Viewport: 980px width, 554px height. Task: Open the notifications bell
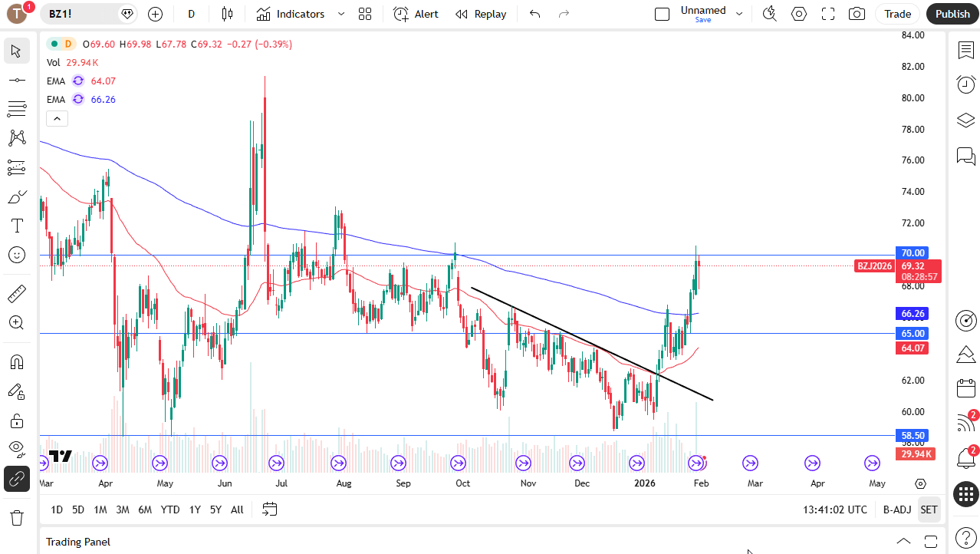click(x=965, y=458)
